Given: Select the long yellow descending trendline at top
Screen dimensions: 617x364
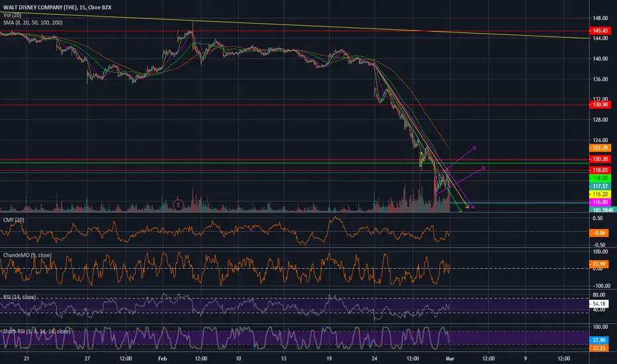Looking at the screenshot, I should click(295, 26).
